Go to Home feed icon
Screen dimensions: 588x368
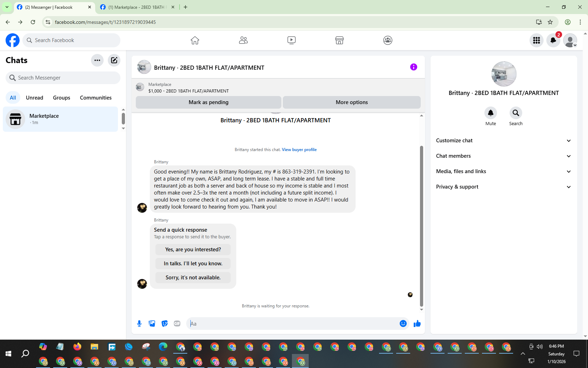(x=195, y=40)
